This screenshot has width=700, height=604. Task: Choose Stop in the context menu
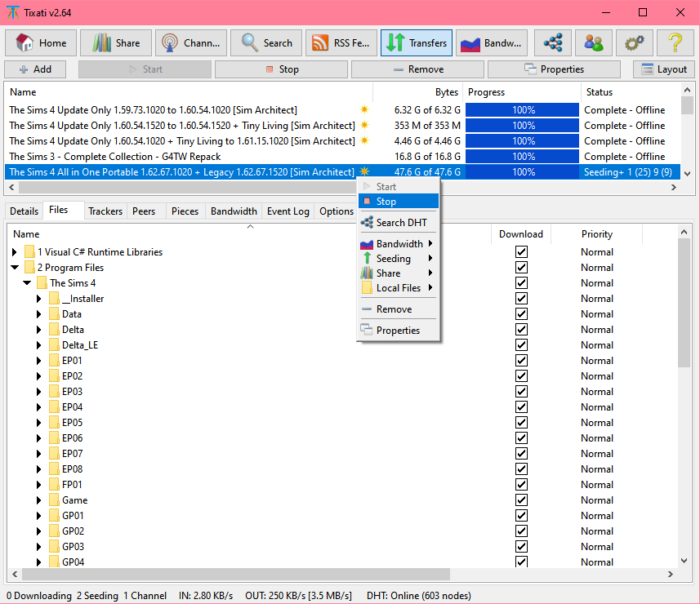[x=399, y=201]
